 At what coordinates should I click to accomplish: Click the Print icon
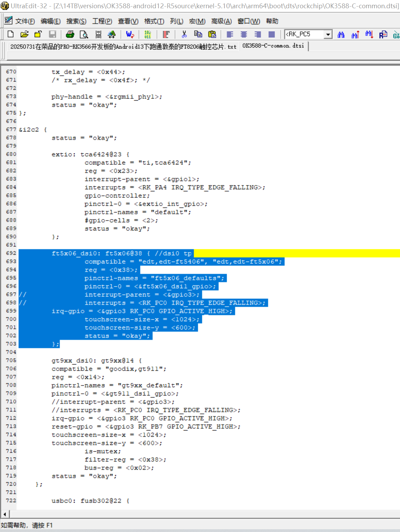pos(70,34)
